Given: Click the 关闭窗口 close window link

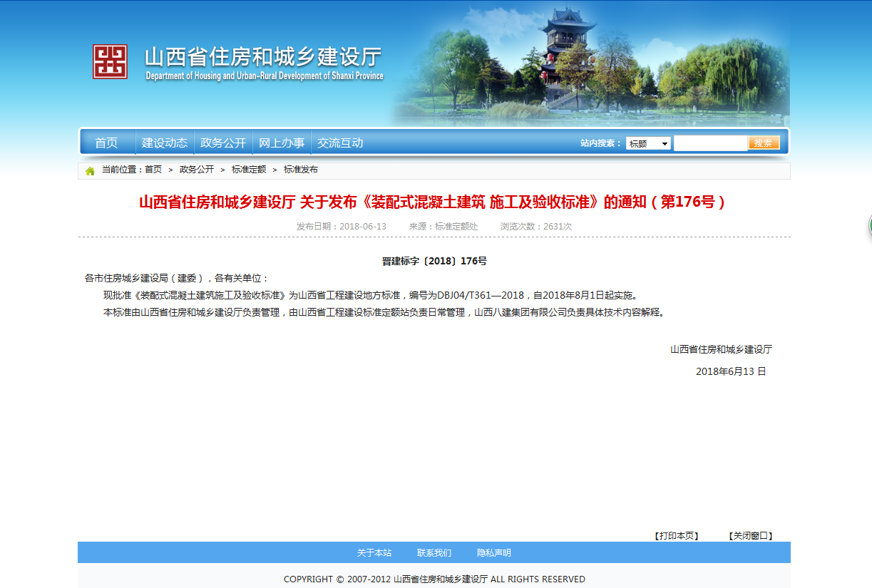Looking at the screenshot, I should pyautogui.click(x=751, y=536).
